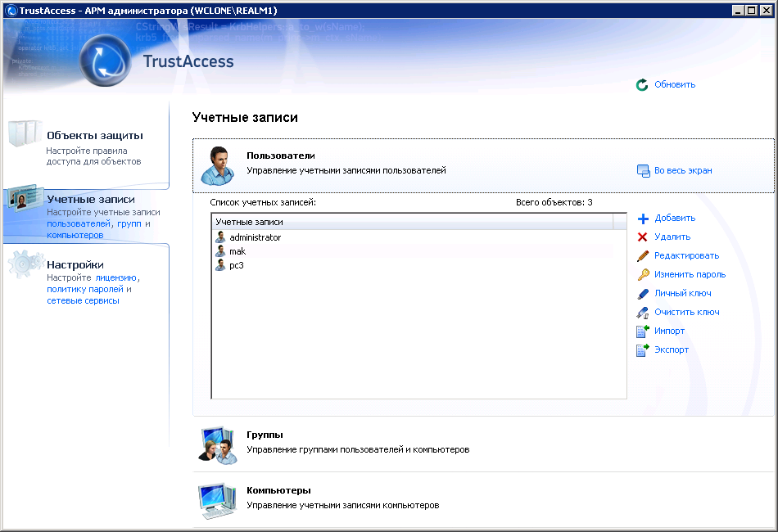Select Учетные записи in sidebar

(91, 200)
